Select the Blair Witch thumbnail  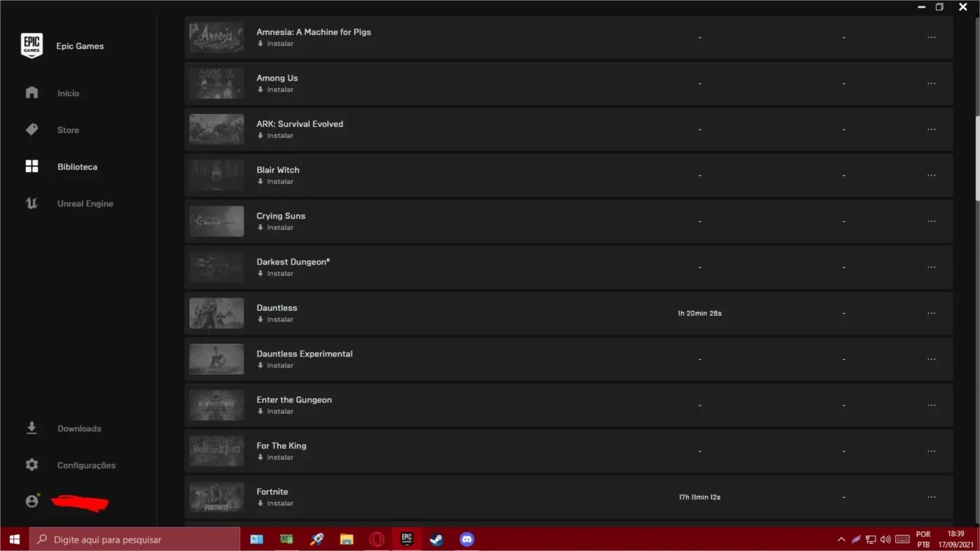pos(216,175)
